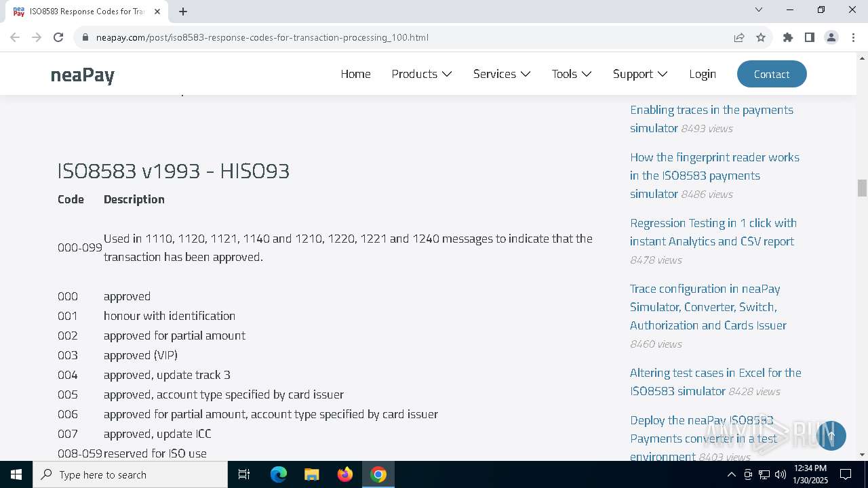Image resolution: width=868 pixels, height=488 pixels.
Task: Open notification center icon
Action: point(846,474)
